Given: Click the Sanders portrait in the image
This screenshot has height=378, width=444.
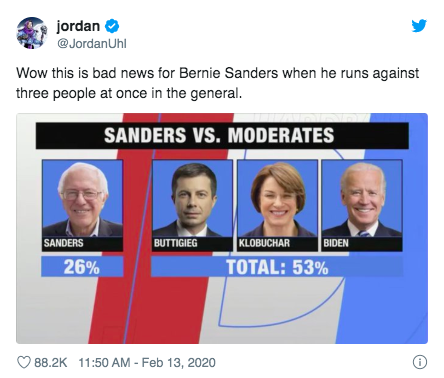Looking at the screenshot, I should point(82,198).
